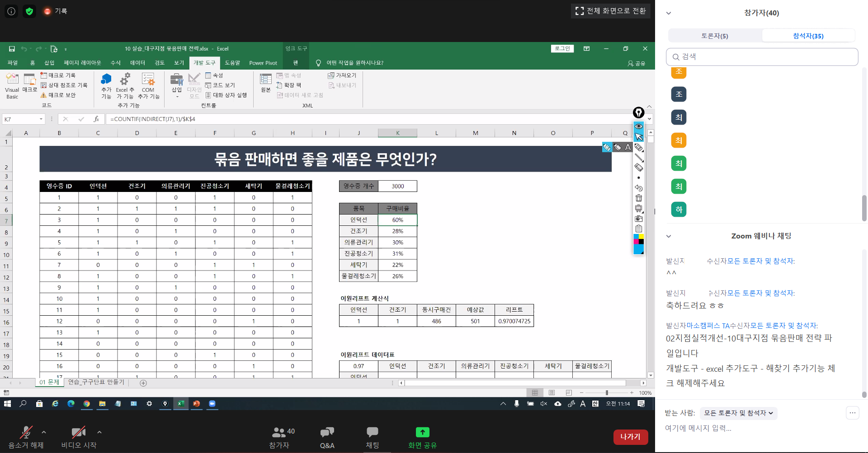The image size is (868, 453).
Task: Click the participant 검색 search field
Action: coord(762,57)
